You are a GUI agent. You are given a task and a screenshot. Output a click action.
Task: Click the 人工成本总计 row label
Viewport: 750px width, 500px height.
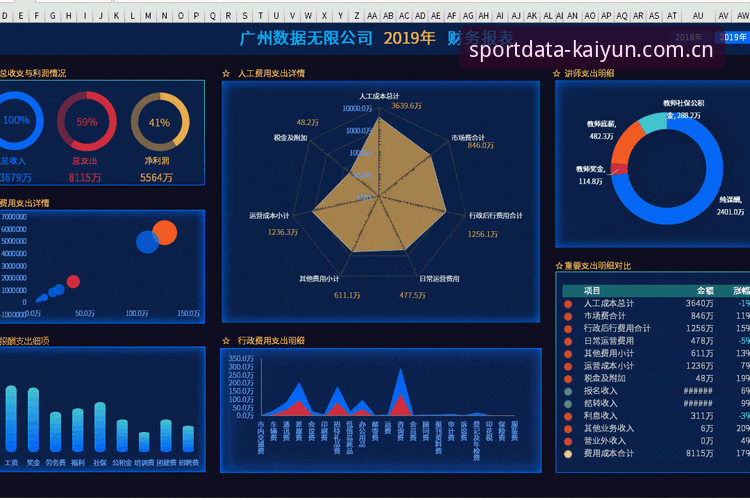tap(608, 304)
